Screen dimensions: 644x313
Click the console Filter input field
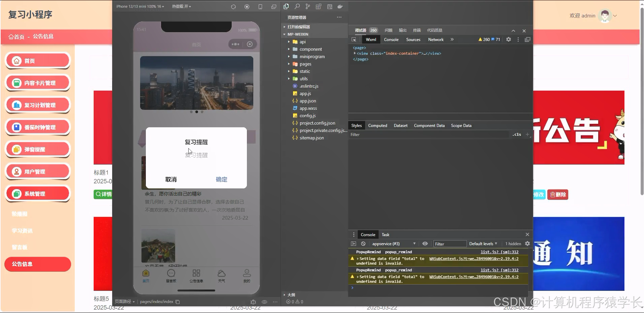coord(450,244)
